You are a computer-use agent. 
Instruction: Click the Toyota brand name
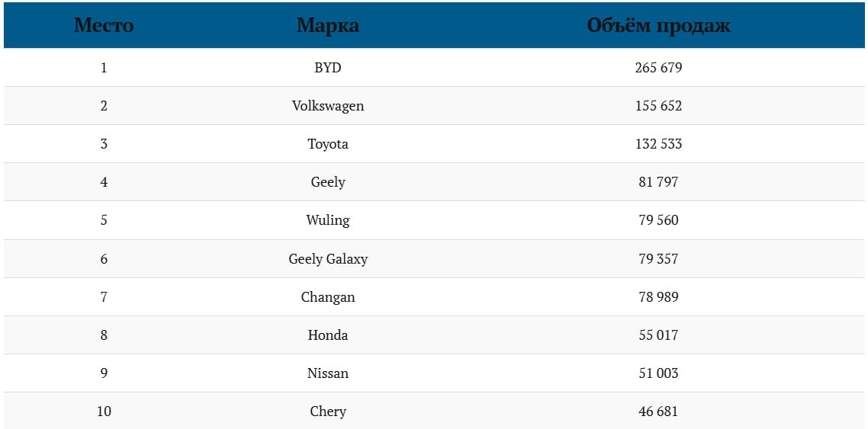coord(328,144)
